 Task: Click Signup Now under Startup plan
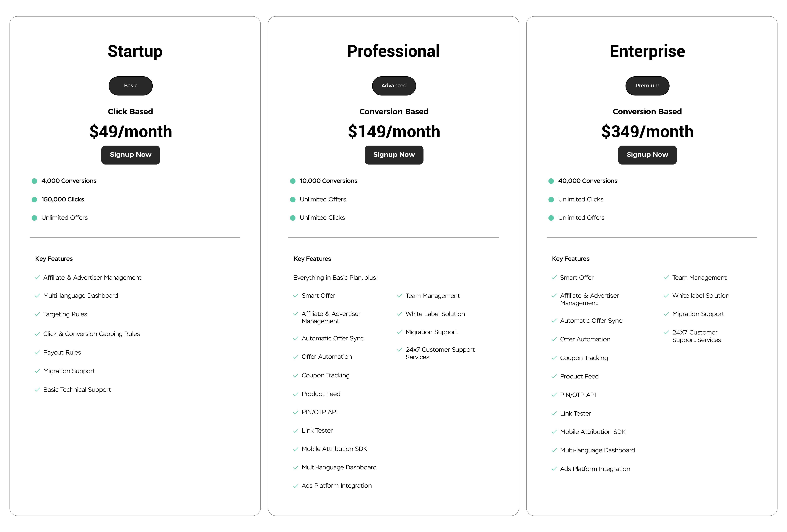(130, 155)
